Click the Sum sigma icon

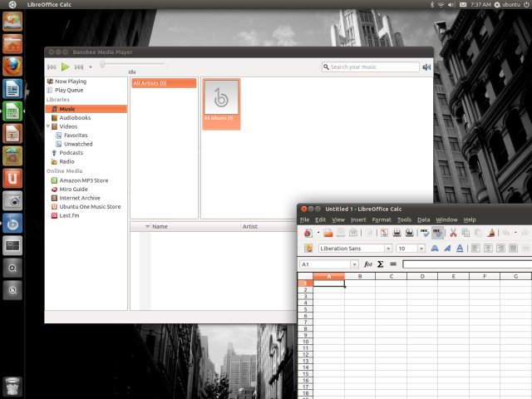(381, 264)
